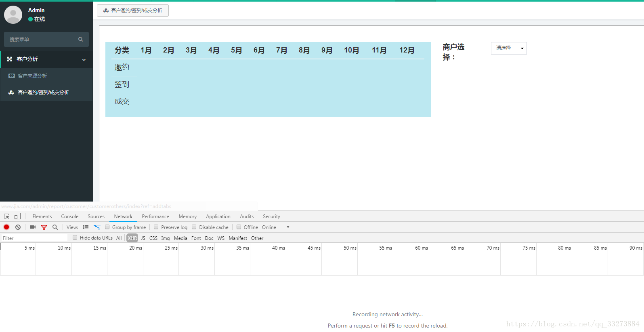Click the 客户邀约/签到/成交分析 sidebar icon

point(11,92)
